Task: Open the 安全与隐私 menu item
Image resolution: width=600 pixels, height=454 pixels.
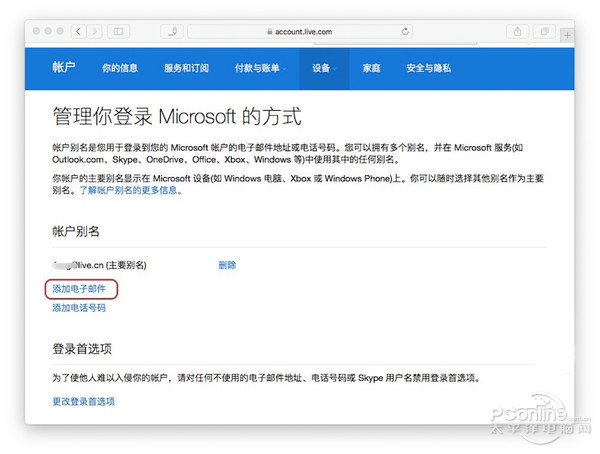Action: [x=429, y=68]
